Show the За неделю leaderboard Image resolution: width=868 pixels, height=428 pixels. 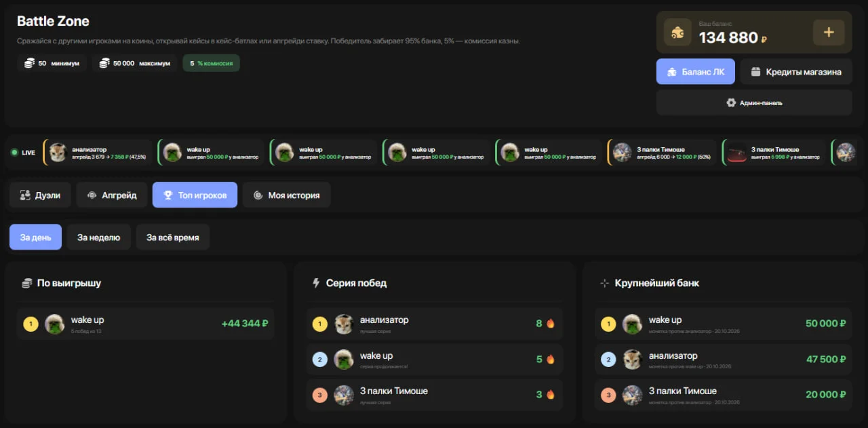pos(99,237)
